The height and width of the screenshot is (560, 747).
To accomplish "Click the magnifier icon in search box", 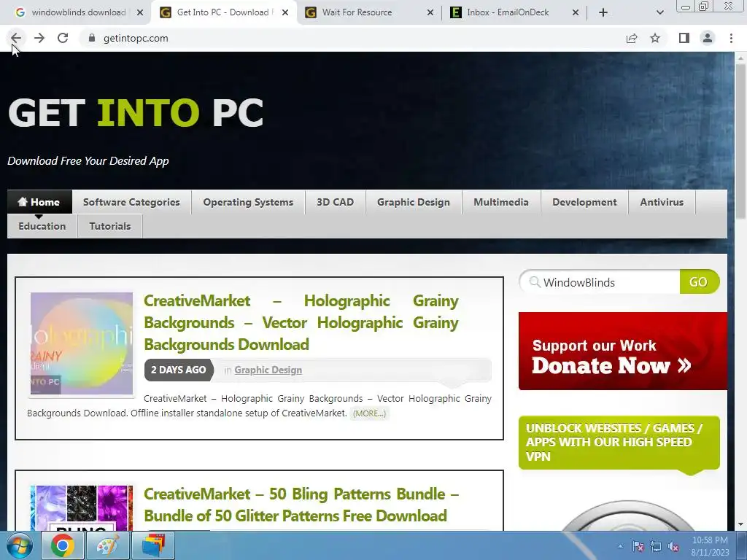I will (x=535, y=282).
